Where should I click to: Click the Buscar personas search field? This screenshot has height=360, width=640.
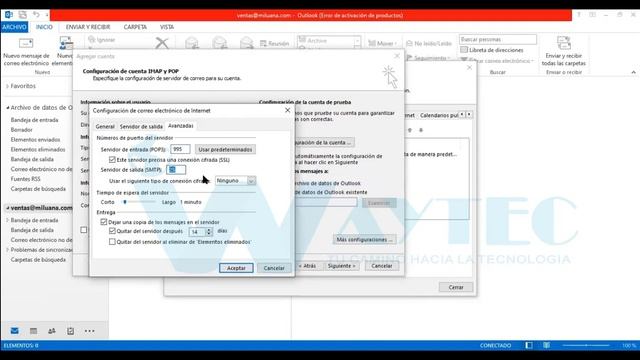click(x=498, y=39)
